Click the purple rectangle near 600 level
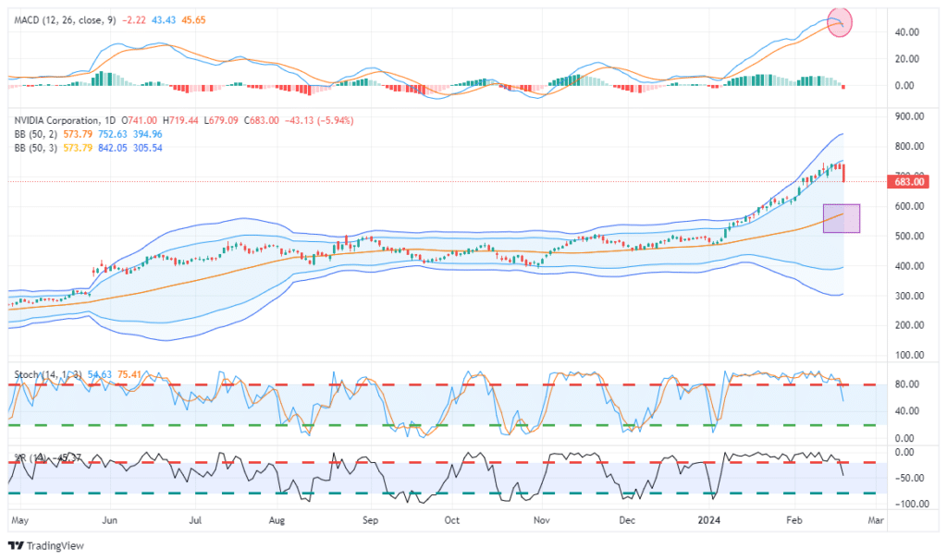This screenshot has width=947, height=560. (842, 218)
